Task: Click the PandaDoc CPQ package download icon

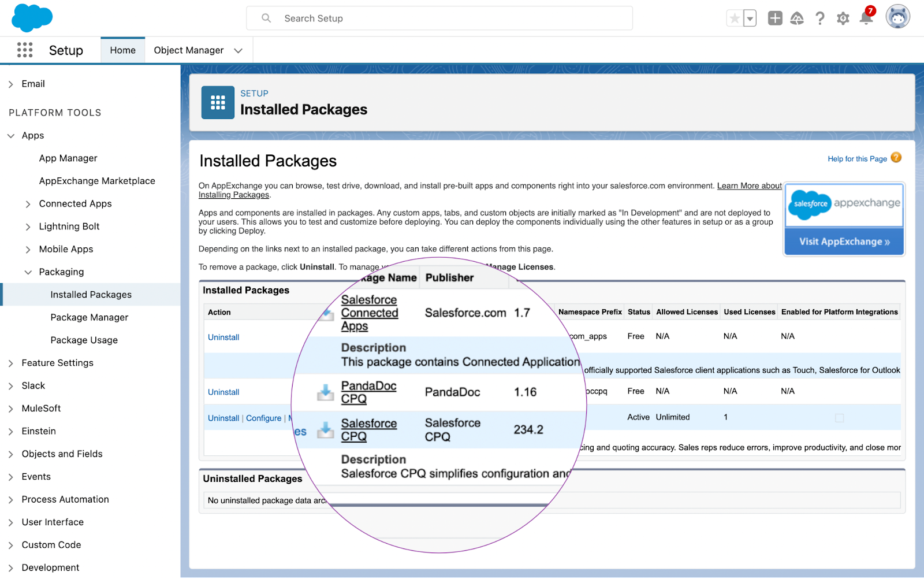Action: click(326, 392)
